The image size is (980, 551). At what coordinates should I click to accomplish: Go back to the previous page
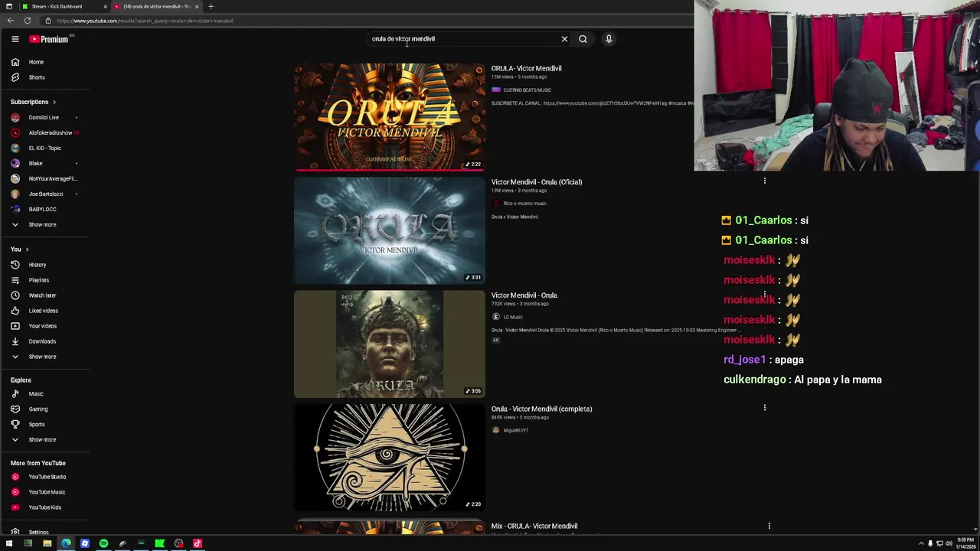click(x=10, y=21)
